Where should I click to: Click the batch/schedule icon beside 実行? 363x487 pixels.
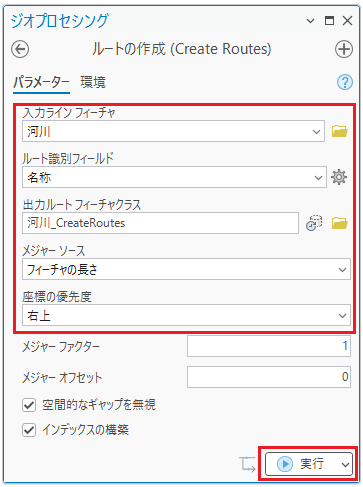click(247, 464)
